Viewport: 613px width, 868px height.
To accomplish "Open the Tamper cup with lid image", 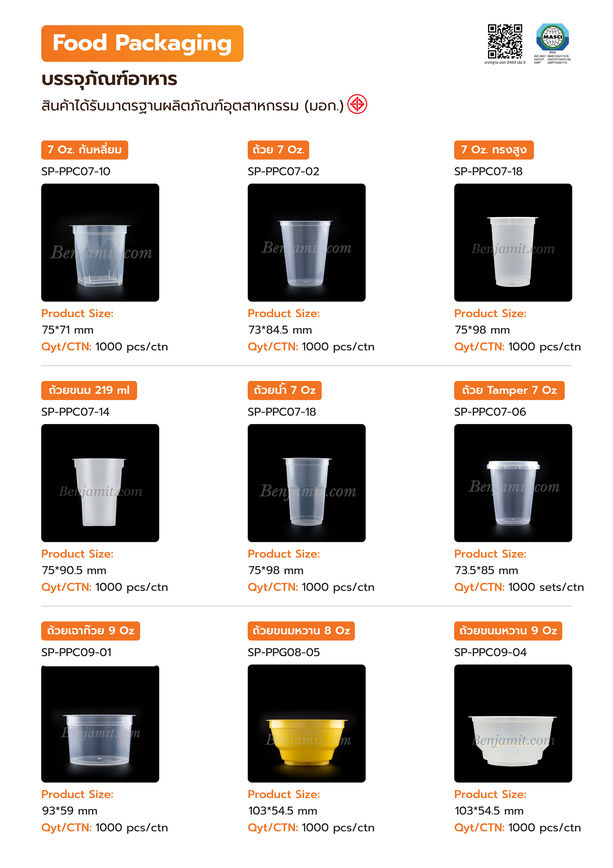I will tap(513, 483).
